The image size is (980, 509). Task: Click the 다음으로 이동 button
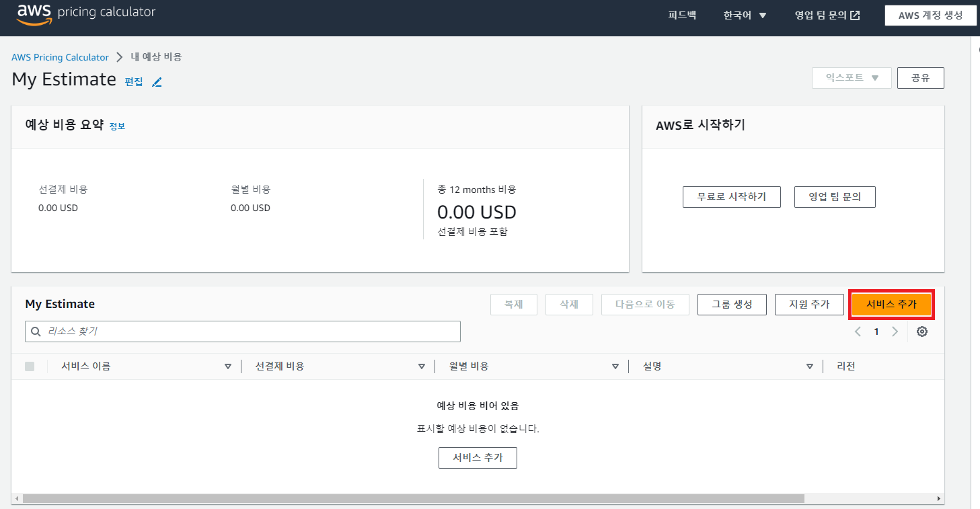click(x=645, y=305)
